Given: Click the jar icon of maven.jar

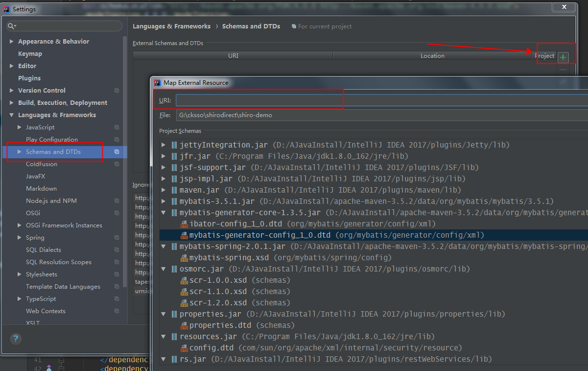Looking at the screenshot, I should [174, 190].
